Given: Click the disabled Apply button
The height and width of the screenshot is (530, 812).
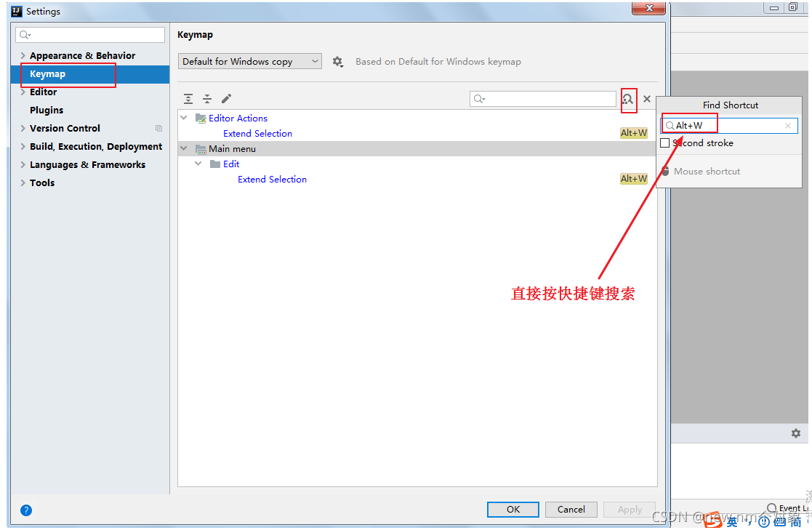Looking at the screenshot, I should click(x=630, y=510).
